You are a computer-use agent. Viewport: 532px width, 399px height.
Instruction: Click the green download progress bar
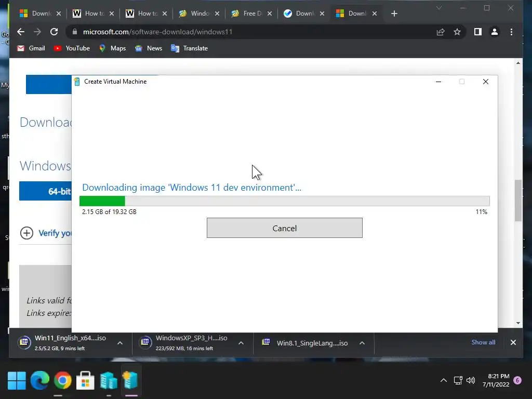click(284, 201)
